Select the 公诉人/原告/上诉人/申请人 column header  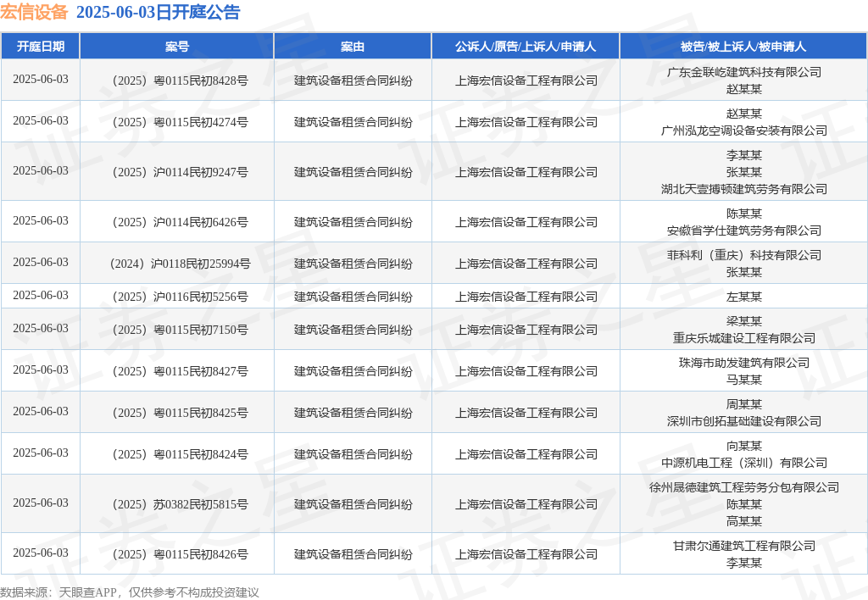point(526,47)
